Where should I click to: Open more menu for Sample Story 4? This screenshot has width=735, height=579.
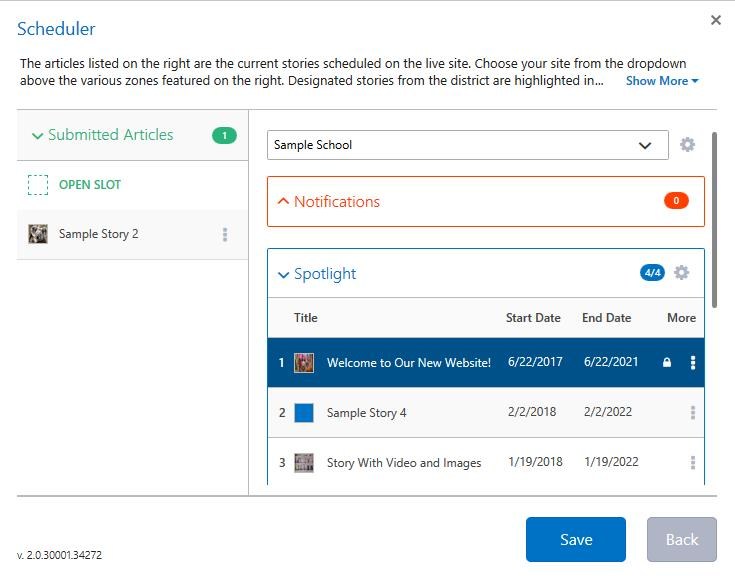[693, 413]
